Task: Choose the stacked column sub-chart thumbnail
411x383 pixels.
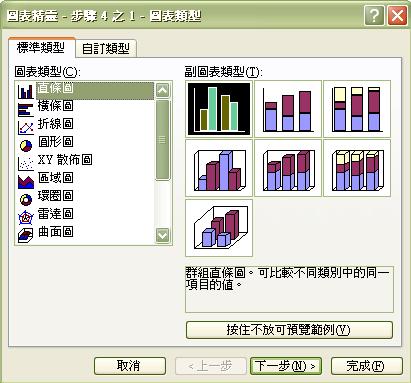Action: point(288,109)
